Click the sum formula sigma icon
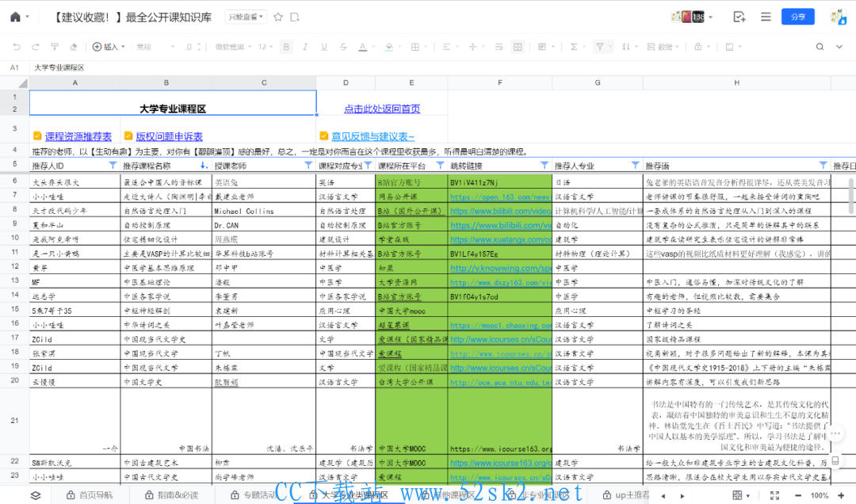This screenshot has width=856, height=504. point(574,47)
